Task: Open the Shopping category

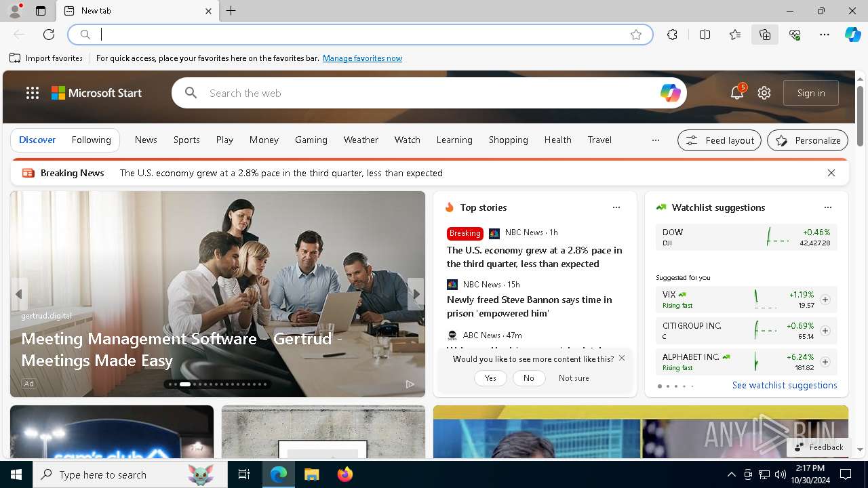Action: [x=509, y=140]
